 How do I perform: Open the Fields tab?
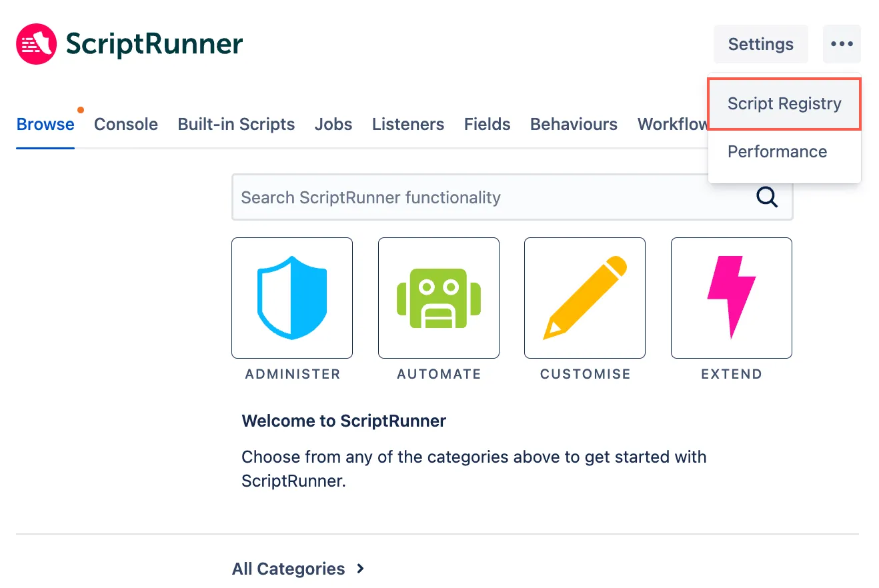coord(488,125)
